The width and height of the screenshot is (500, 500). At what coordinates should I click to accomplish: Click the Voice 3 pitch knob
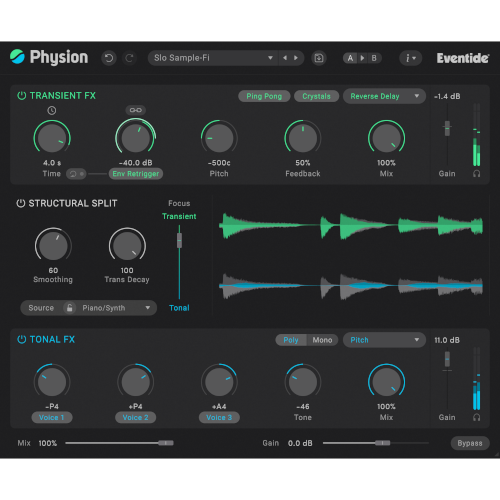coord(219,382)
